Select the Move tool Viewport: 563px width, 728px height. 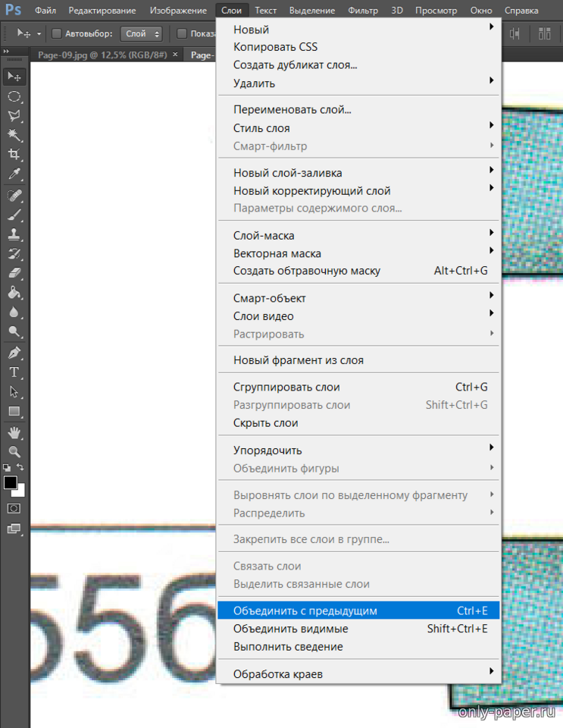tap(14, 77)
